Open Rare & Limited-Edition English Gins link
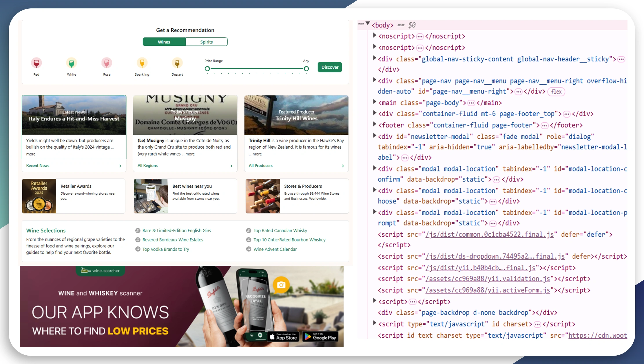The width and height of the screenshot is (644, 364). [x=177, y=231]
